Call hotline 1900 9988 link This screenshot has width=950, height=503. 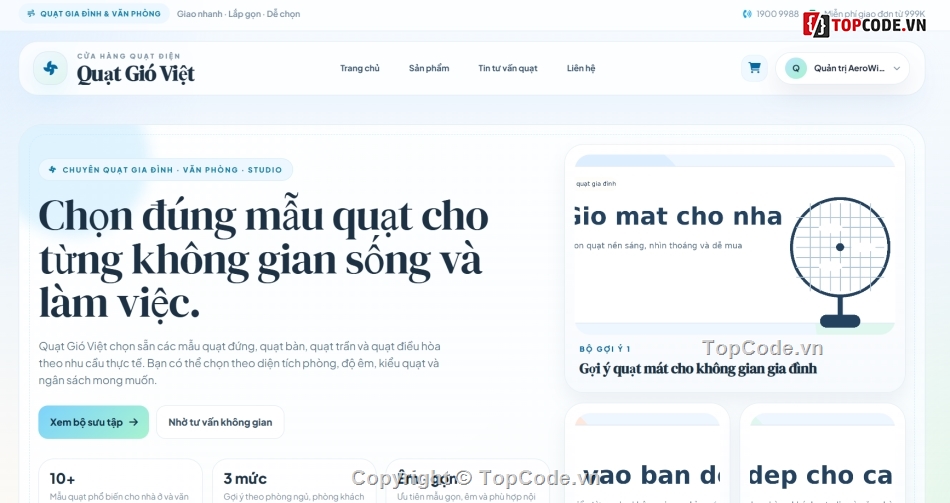click(777, 14)
